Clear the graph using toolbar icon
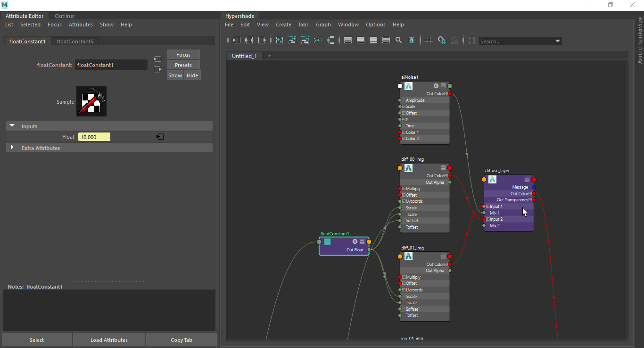644x348 pixels. tap(280, 41)
